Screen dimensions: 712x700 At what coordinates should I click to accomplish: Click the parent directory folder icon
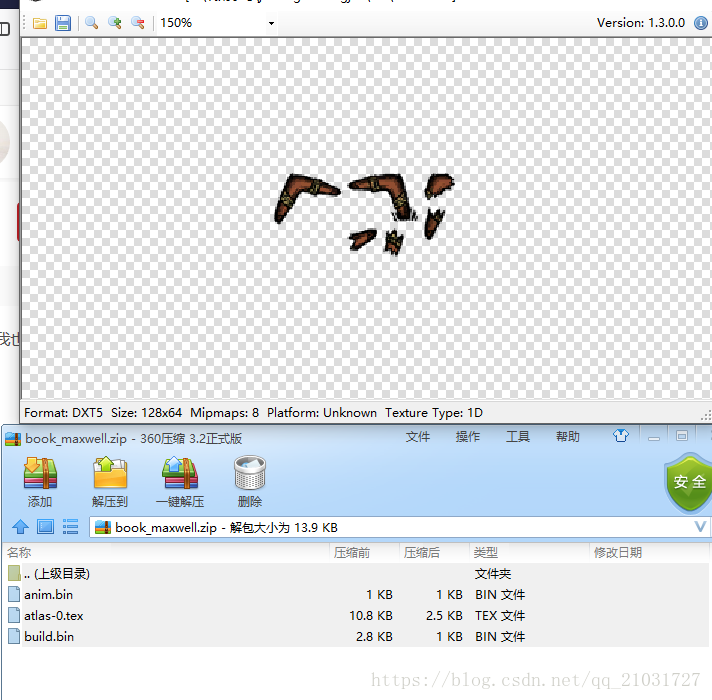[14, 573]
